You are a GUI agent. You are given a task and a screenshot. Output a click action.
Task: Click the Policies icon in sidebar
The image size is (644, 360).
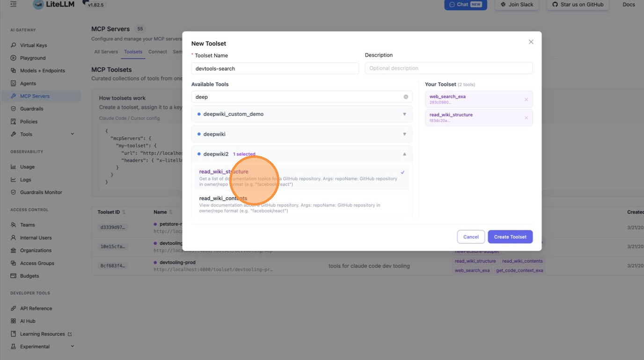13,121
